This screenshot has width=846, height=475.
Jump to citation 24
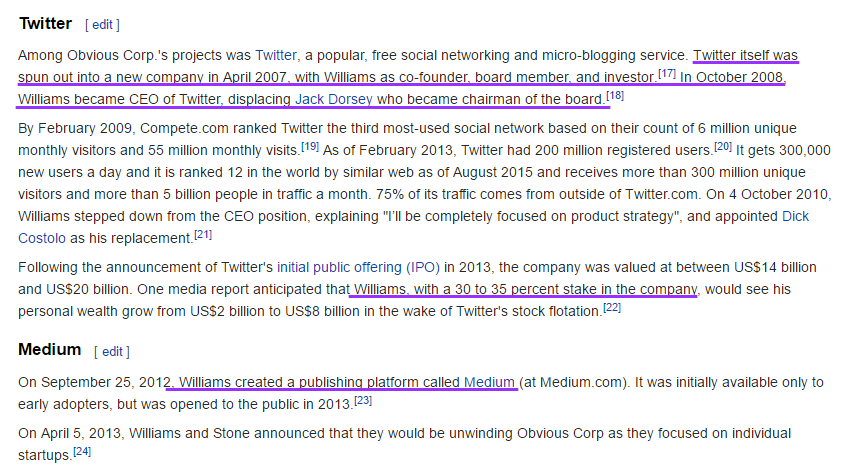(x=82, y=451)
